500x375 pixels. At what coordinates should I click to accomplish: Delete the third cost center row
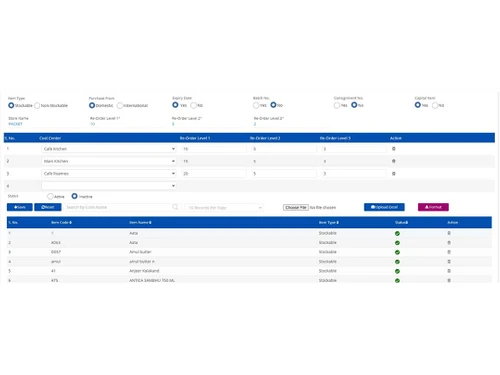click(394, 173)
